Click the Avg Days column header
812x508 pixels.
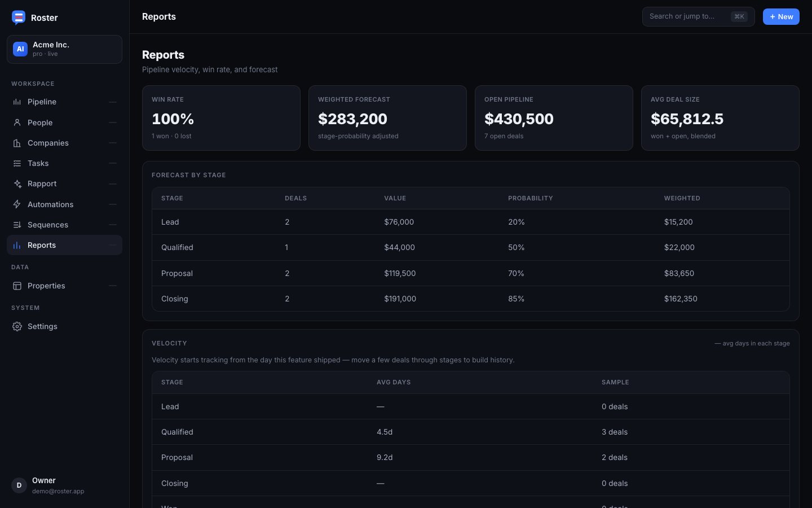[394, 382]
